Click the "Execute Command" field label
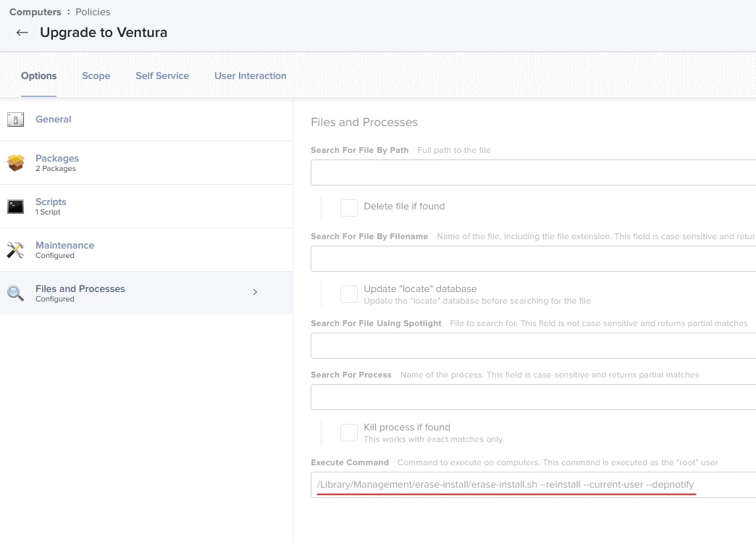The width and height of the screenshot is (756, 542). point(350,462)
